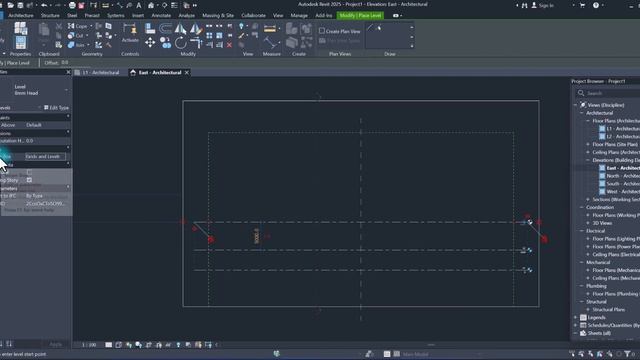
Task: Toggle the Building Story checkbox in Properties
Action: coord(29,180)
